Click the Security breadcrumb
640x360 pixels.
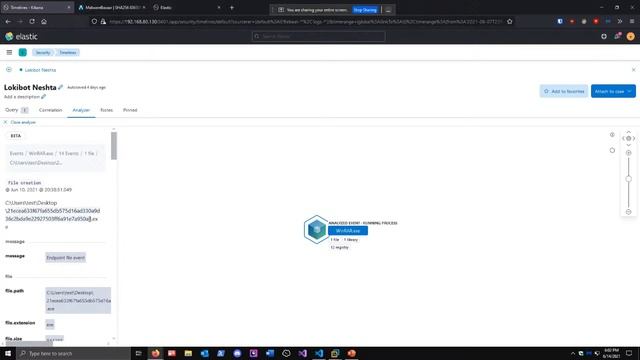pyautogui.click(x=42, y=52)
